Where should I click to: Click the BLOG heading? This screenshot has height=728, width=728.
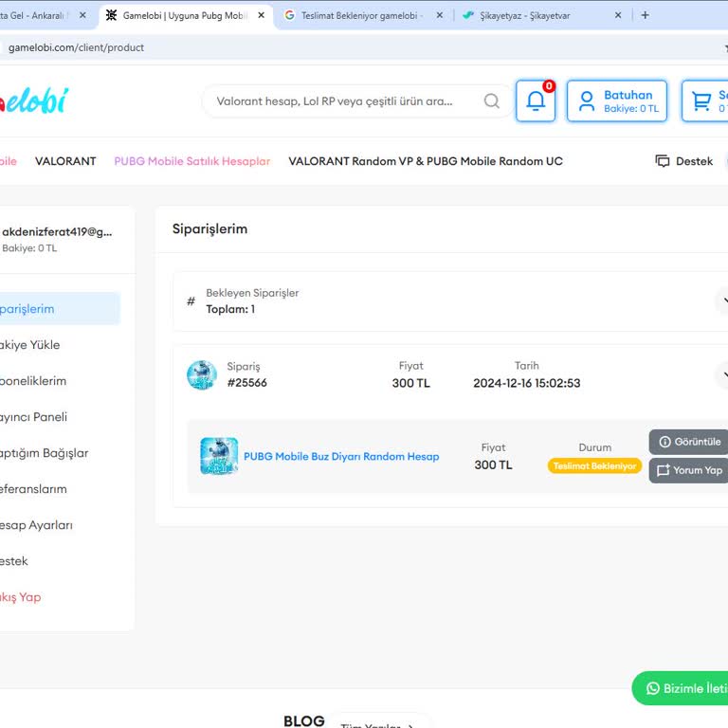(x=303, y=721)
